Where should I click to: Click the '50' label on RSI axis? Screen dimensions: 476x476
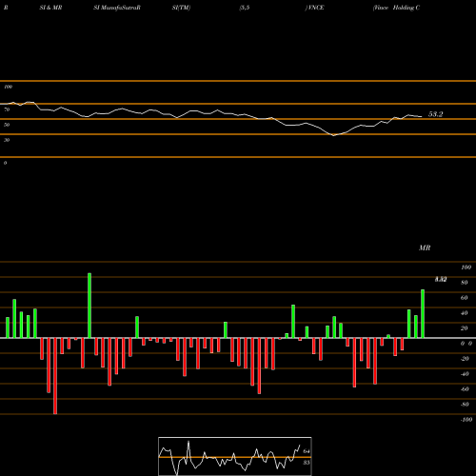[x=7, y=125]
